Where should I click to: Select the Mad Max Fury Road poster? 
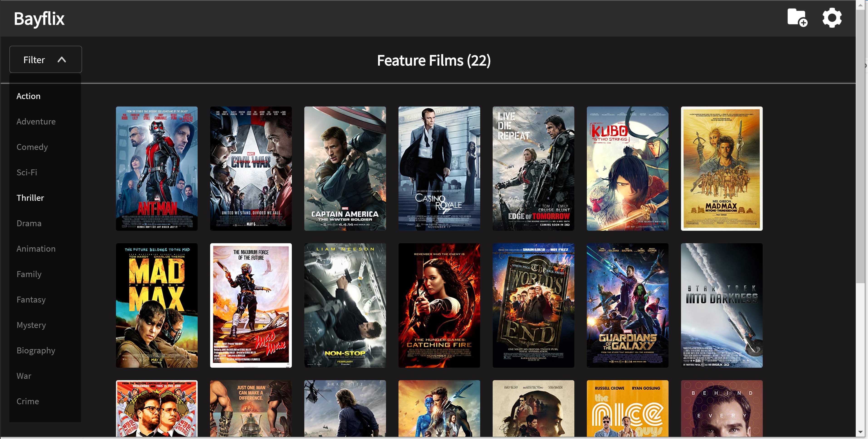pos(157,305)
